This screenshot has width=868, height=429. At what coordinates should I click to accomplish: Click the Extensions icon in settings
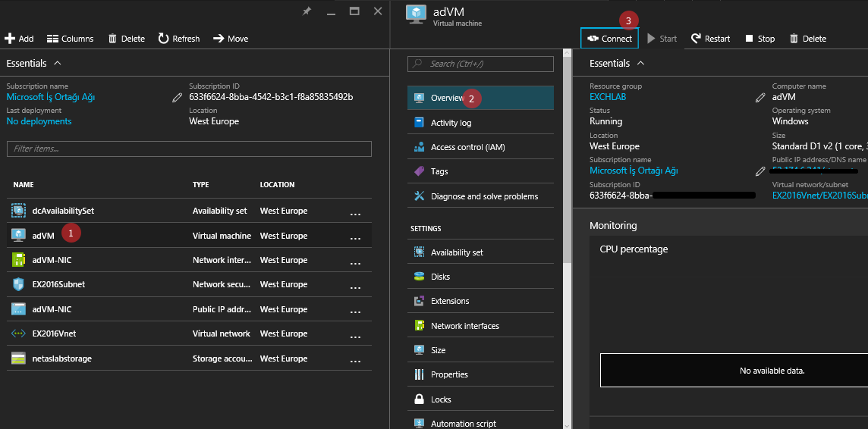coord(419,302)
